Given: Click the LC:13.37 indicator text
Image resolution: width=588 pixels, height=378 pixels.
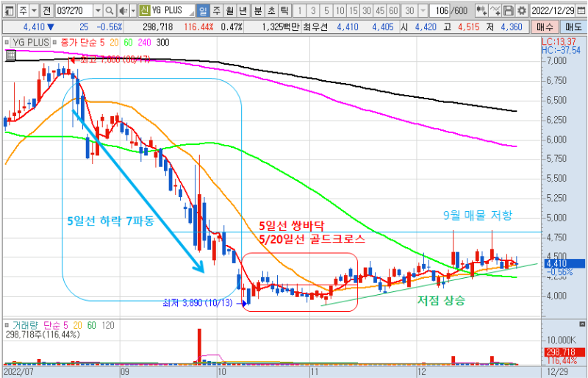Looking at the screenshot, I should click(x=559, y=42).
